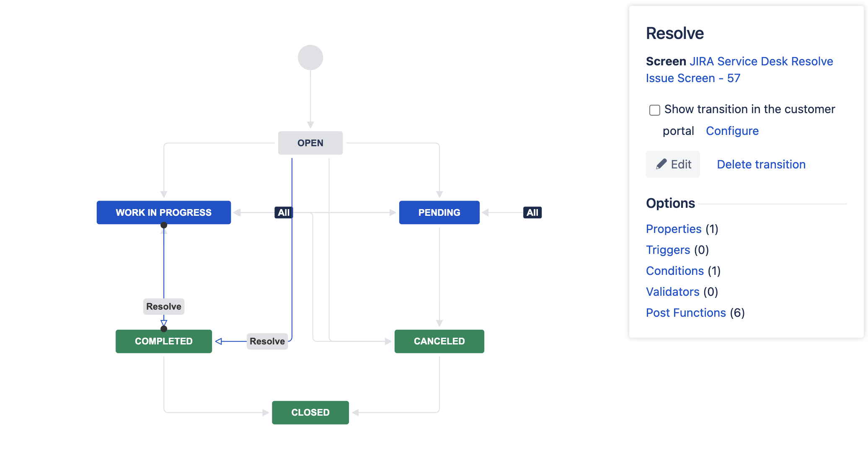Click the initial gray circle start node
Screen dimensions: 868x476
[310, 57]
